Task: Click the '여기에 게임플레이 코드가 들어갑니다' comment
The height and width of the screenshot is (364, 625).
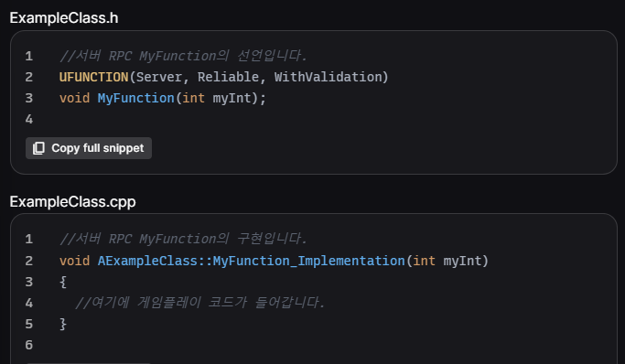Action: click(199, 303)
